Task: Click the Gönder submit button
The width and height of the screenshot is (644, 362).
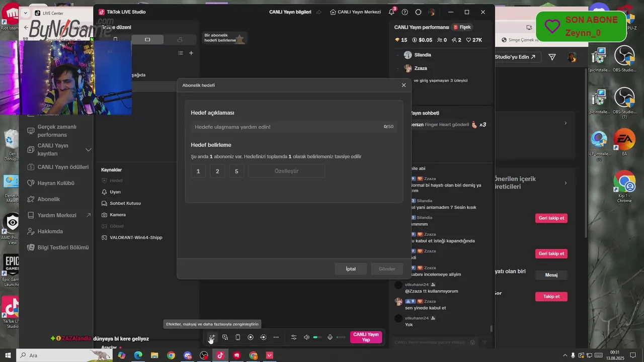Action: (x=387, y=269)
